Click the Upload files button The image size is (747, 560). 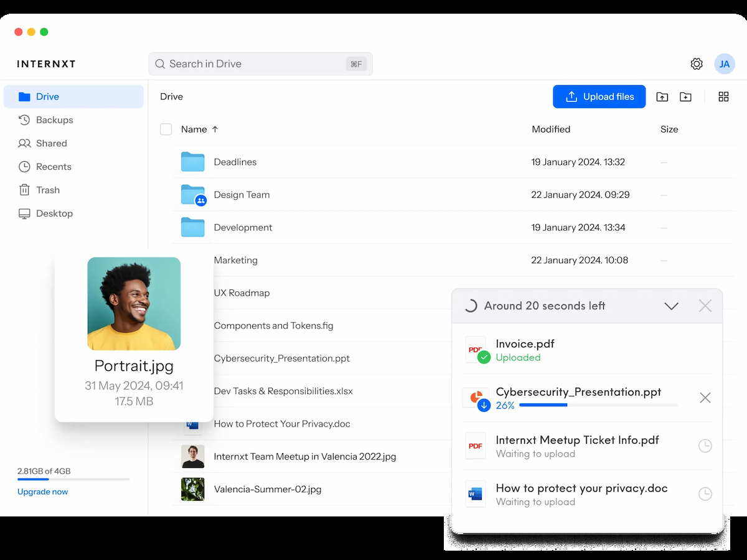coord(599,96)
